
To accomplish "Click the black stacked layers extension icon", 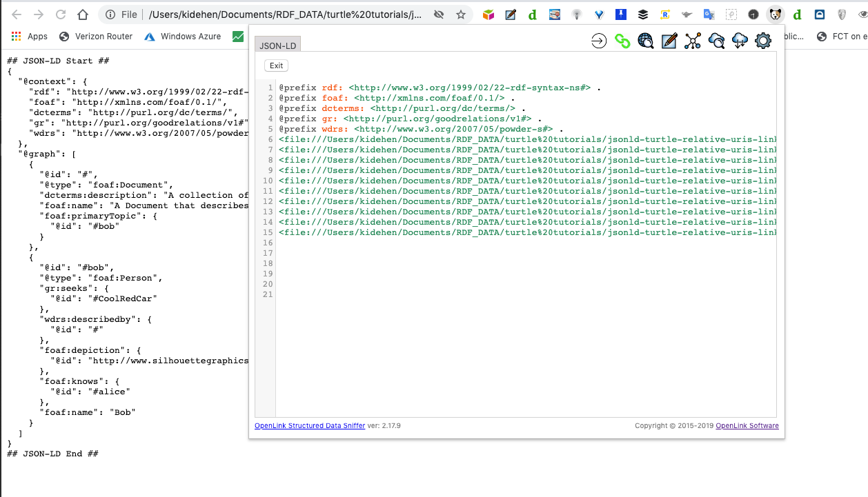I will pyautogui.click(x=643, y=14).
